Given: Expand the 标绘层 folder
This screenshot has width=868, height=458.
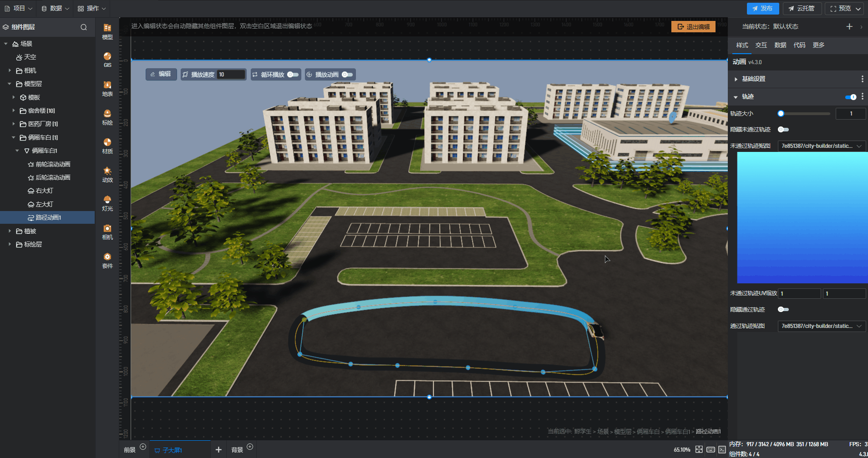Looking at the screenshot, I should point(10,244).
